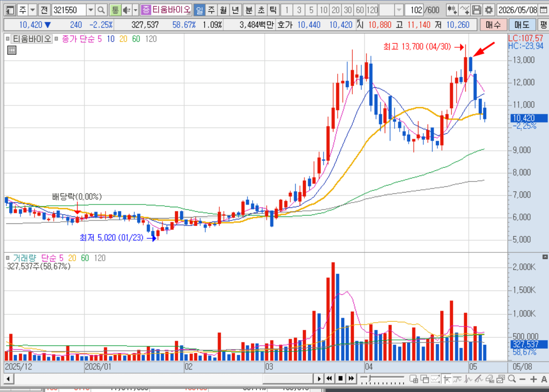
Task: Click the stock code input field 321550
Action: 69,10
